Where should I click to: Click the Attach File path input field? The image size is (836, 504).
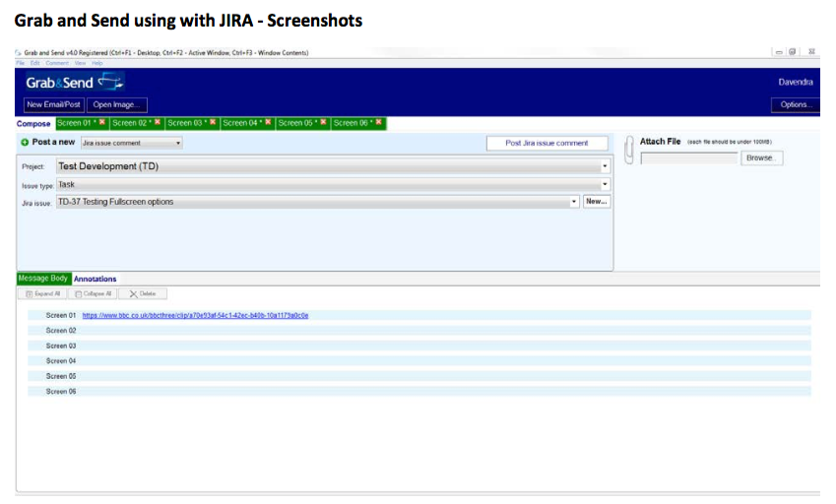tap(689, 158)
